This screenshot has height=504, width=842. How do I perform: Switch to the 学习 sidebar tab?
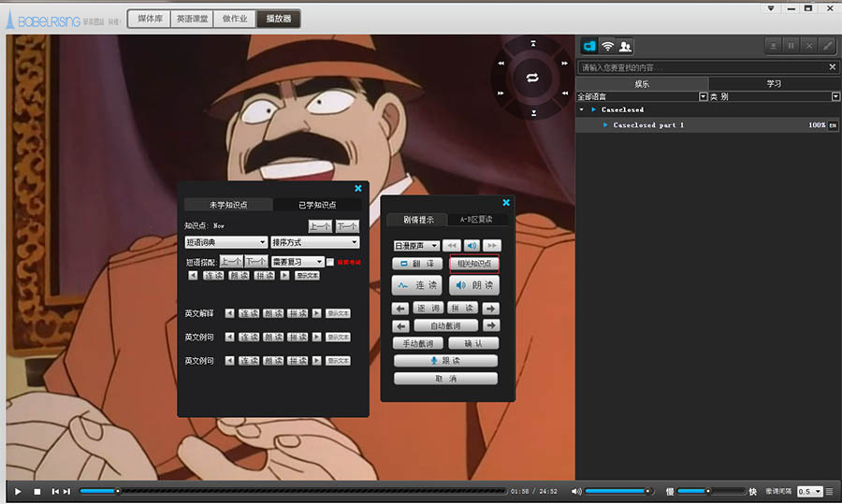pyautogui.click(x=775, y=84)
